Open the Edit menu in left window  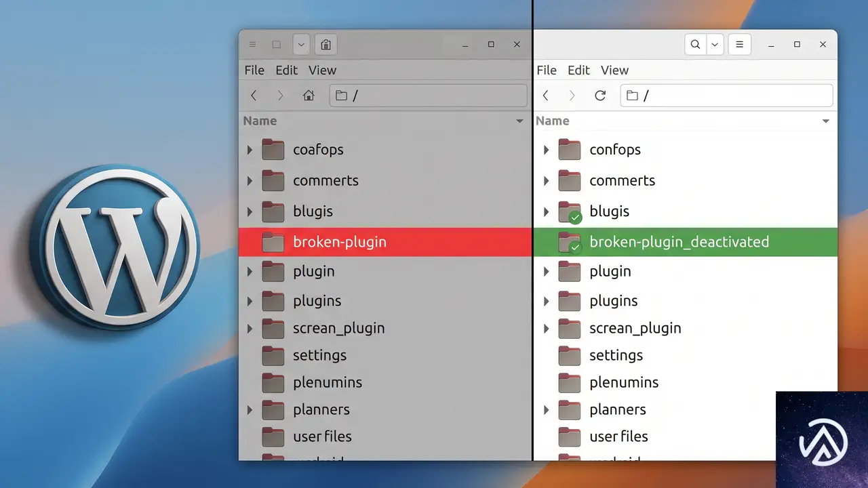[286, 70]
